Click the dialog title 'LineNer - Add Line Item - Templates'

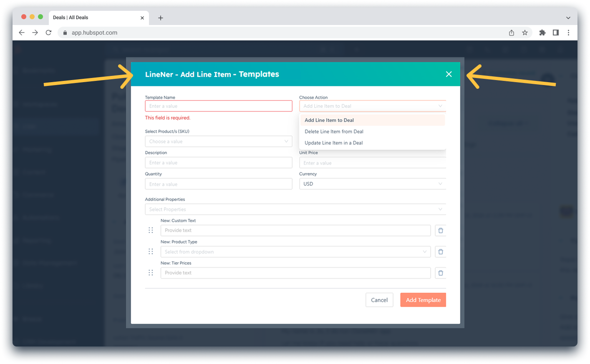(x=212, y=74)
